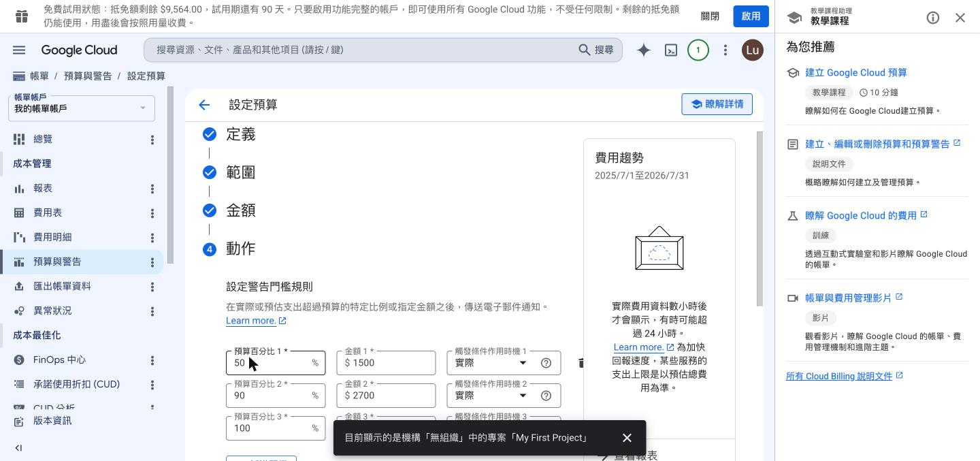Viewport: 980px width, 461px height.
Task: Collapse the left navigation sidebar
Action: coord(18,447)
